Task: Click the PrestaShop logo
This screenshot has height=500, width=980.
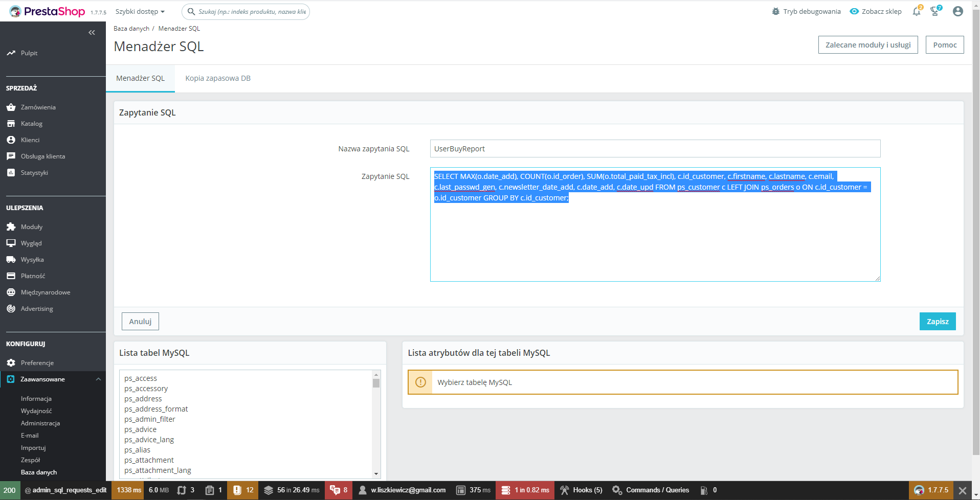Action: point(47,11)
